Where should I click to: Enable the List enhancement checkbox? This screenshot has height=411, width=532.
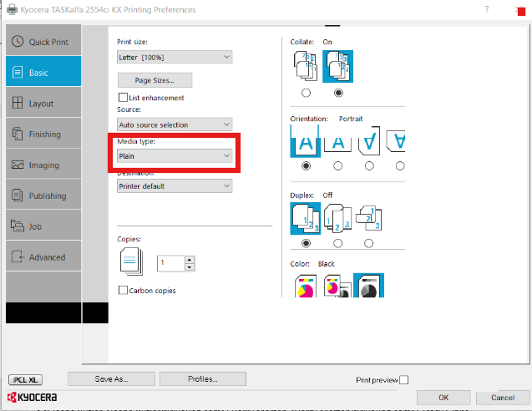(x=123, y=98)
